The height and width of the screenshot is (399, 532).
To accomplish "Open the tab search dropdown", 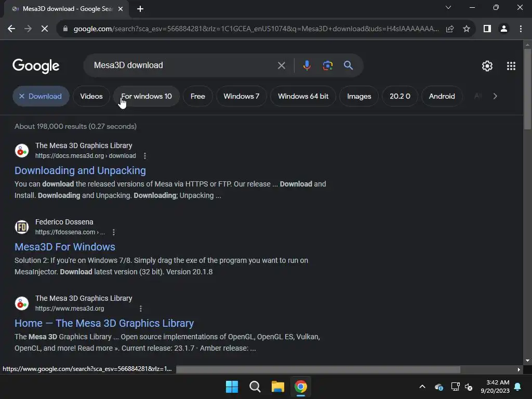I will 448,7.
